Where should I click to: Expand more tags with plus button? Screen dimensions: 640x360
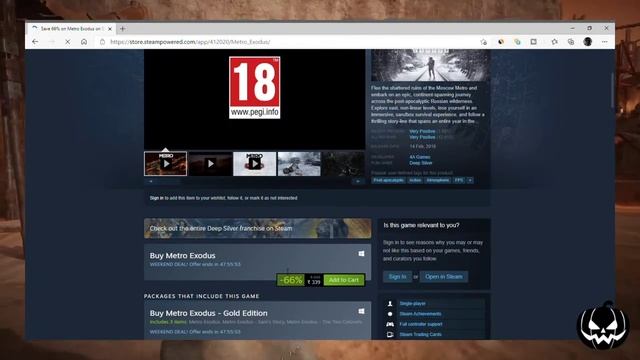(470, 180)
